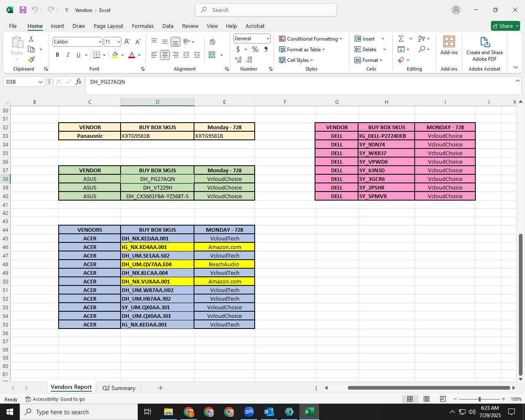Open the Name Box dropdown arrow
Image resolution: width=525 pixels, height=420 pixels.
click(40, 82)
